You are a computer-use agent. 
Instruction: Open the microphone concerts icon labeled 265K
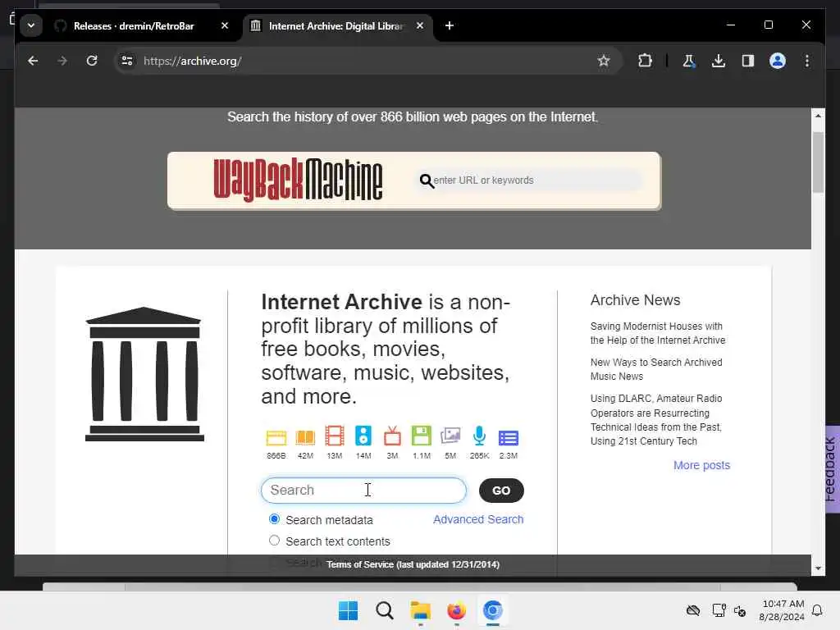click(x=479, y=436)
